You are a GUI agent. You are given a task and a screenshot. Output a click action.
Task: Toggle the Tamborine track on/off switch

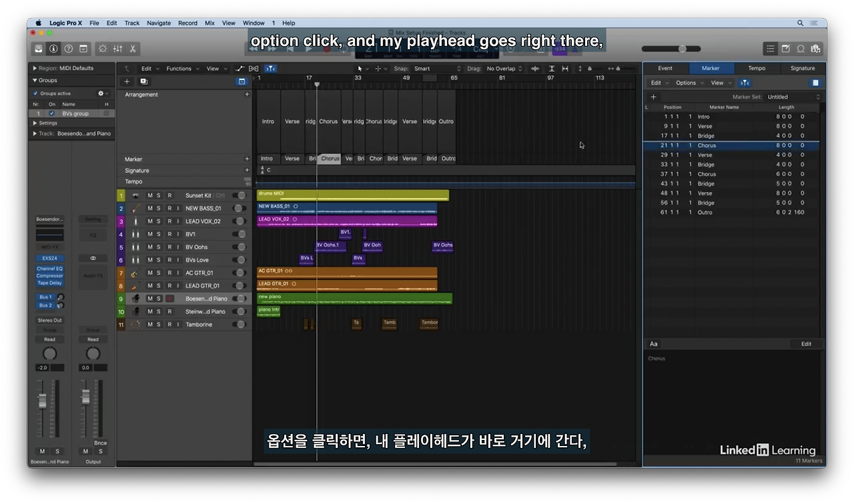[x=240, y=325]
